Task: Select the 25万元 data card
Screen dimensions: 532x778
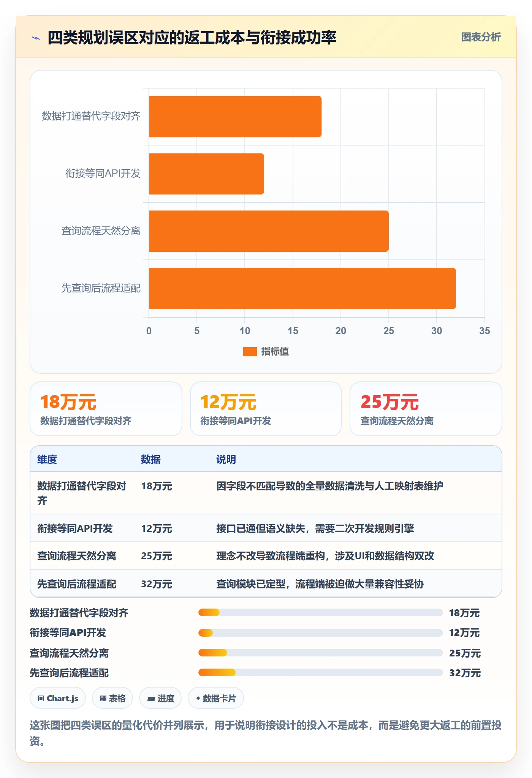Action: point(426,409)
